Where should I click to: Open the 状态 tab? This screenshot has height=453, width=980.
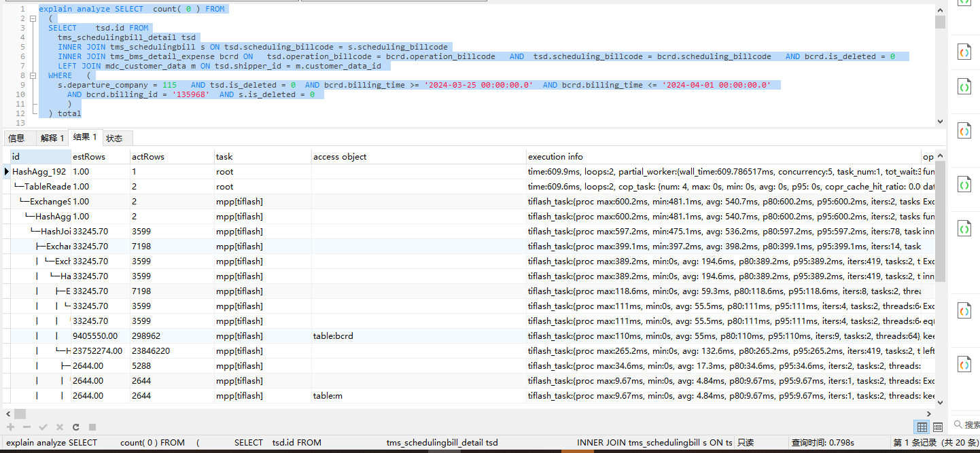114,138
